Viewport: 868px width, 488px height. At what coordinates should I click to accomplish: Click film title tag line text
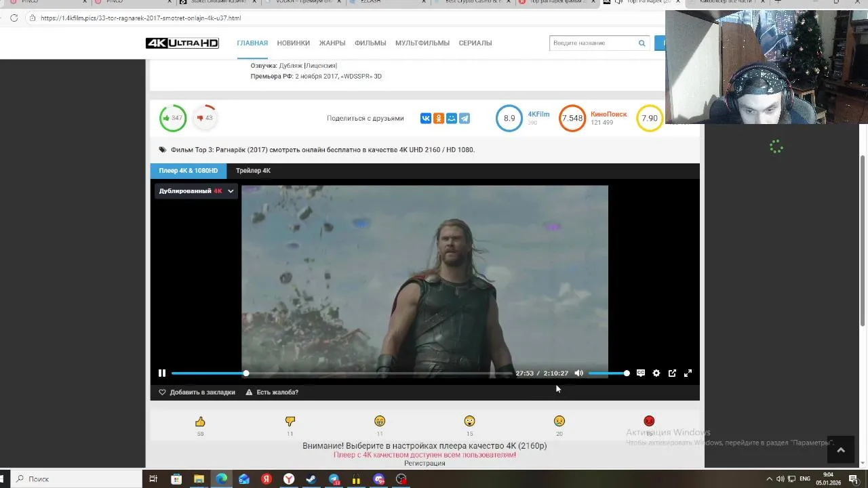(323, 150)
